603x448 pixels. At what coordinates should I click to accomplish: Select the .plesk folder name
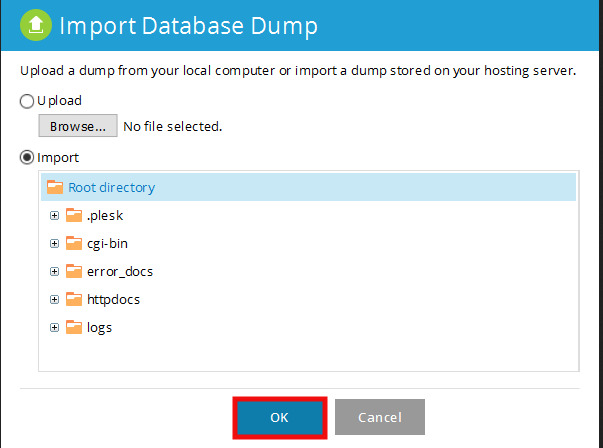(x=105, y=216)
